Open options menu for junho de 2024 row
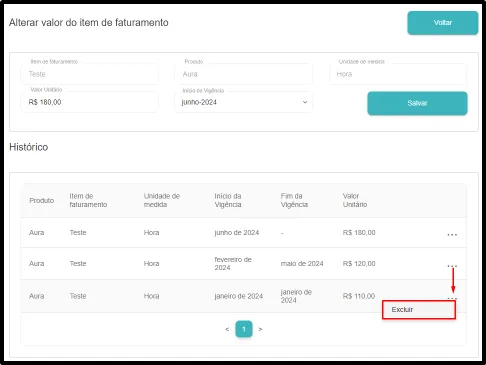This screenshot has height=365, width=486. coord(452,235)
